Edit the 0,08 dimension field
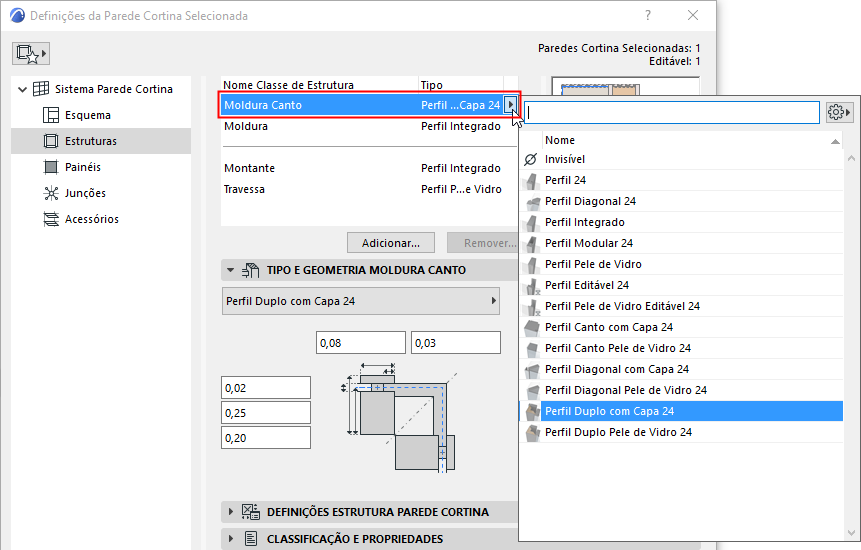 (361, 343)
